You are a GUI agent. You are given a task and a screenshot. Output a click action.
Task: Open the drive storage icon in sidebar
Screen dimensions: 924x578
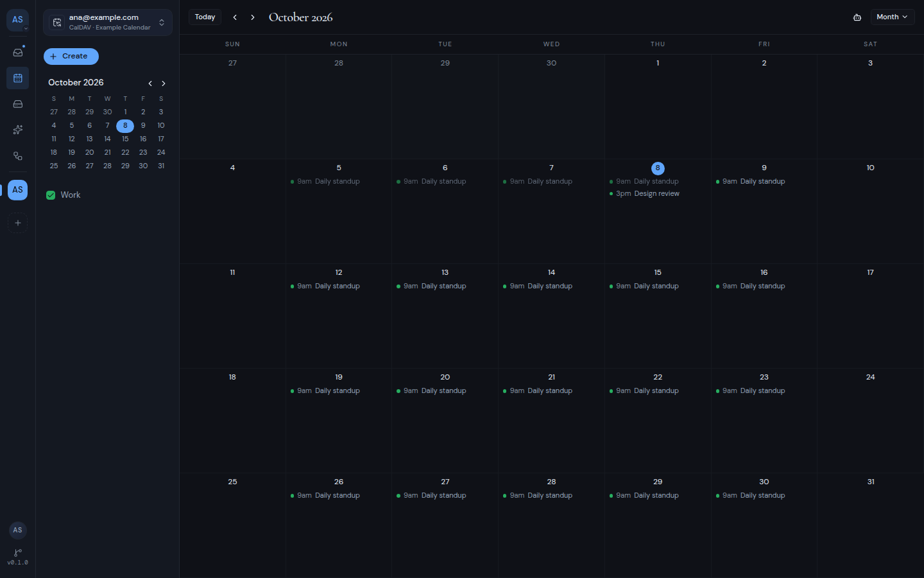(x=18, y=104)
